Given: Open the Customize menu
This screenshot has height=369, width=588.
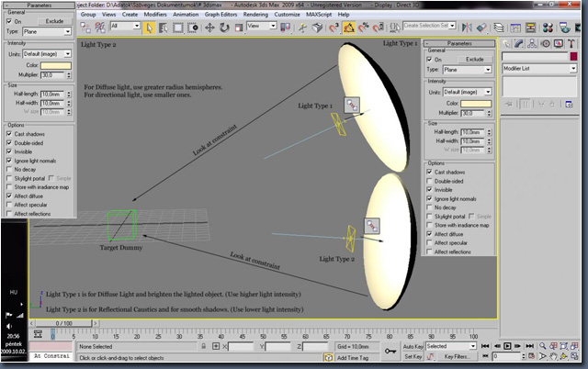Looking at the screenshot, I should [x=287, y=15].
